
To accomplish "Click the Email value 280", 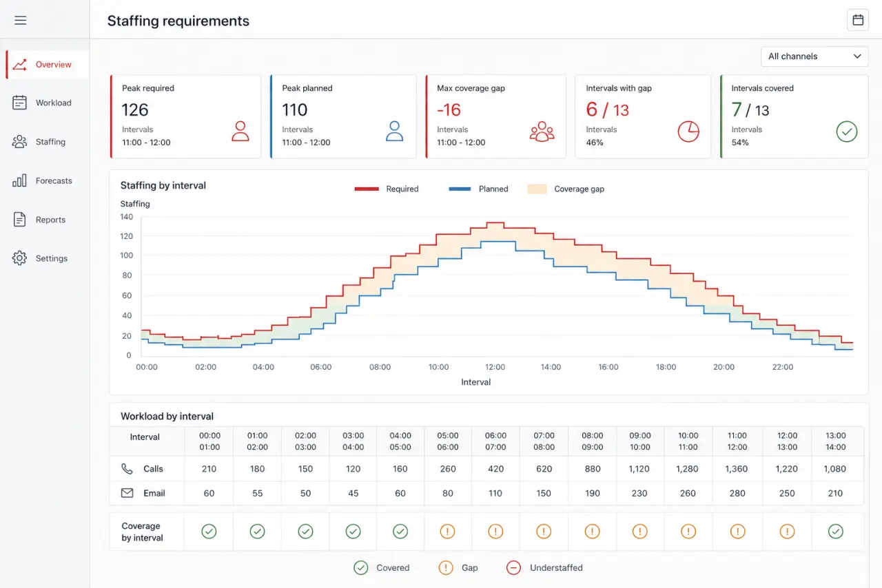I will tap(737, 493).
